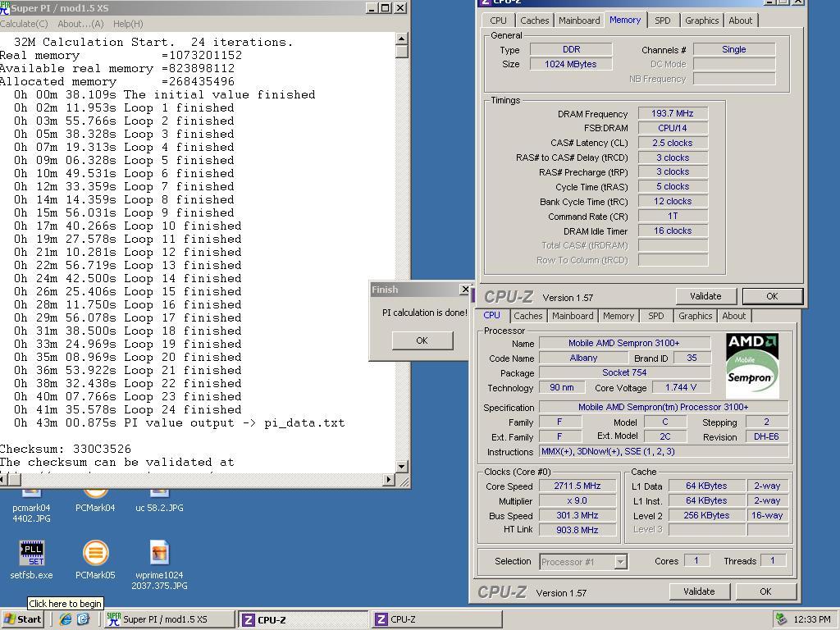The height and width of the screenshot is (630, 840).
Task: Click OK in the CPU-Z CPU window
Action: (765, 591)
